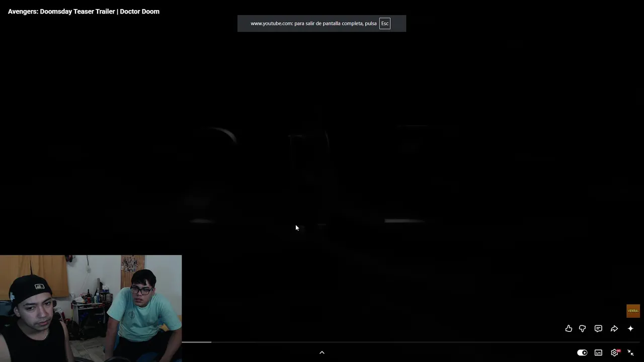Image resolution: width=644 pixels, height=362 pixels.
Task: Toggle the autoplay switch
Action: pos(582,352)
